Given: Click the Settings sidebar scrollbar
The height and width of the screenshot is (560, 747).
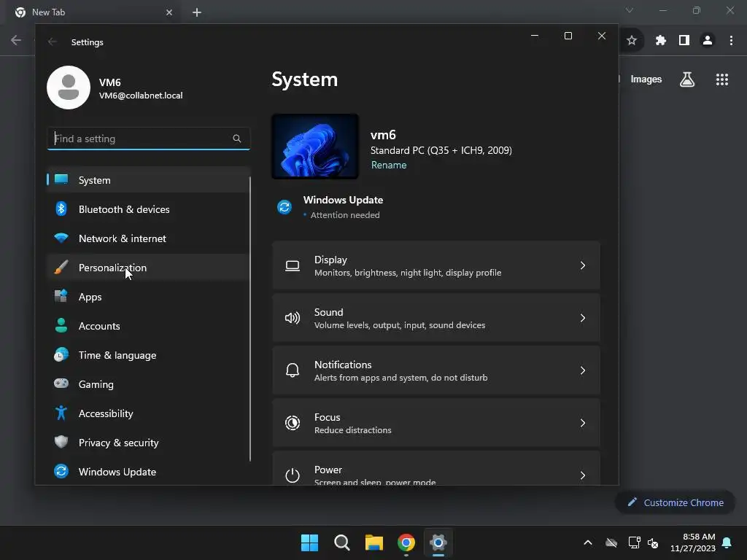Looking at the screenshot, I should [250, 319].
